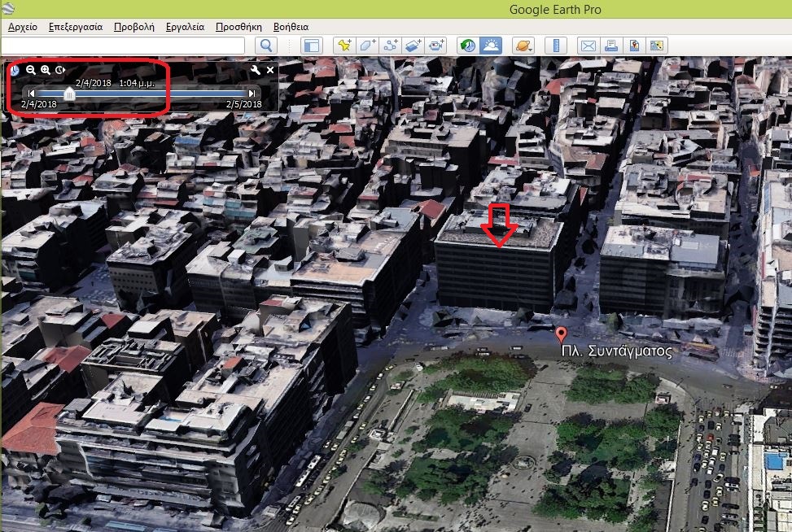Open the Αρχείο menu
Viewport: 792px width, 532px height.
click(x=23, y=27)
